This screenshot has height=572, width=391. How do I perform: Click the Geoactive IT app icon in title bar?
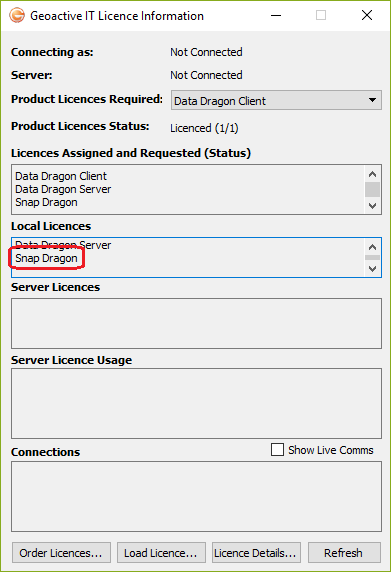pos(17,16)
